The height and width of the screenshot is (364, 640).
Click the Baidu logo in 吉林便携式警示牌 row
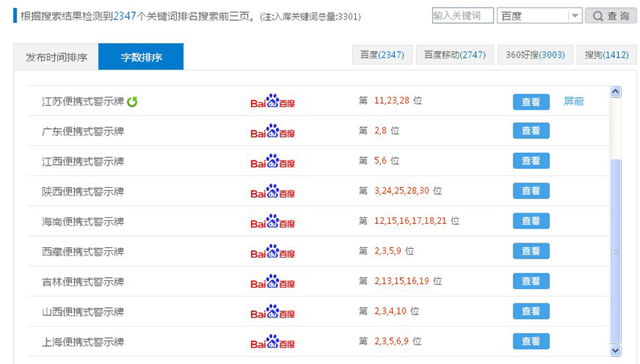273,282
